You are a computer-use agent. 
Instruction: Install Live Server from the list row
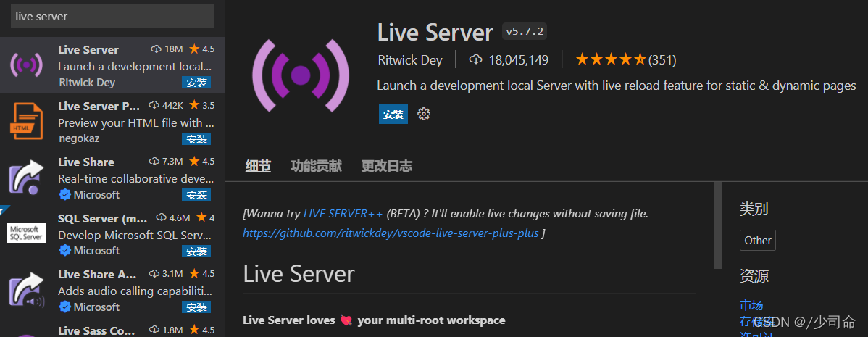click(x=196, y=83)
